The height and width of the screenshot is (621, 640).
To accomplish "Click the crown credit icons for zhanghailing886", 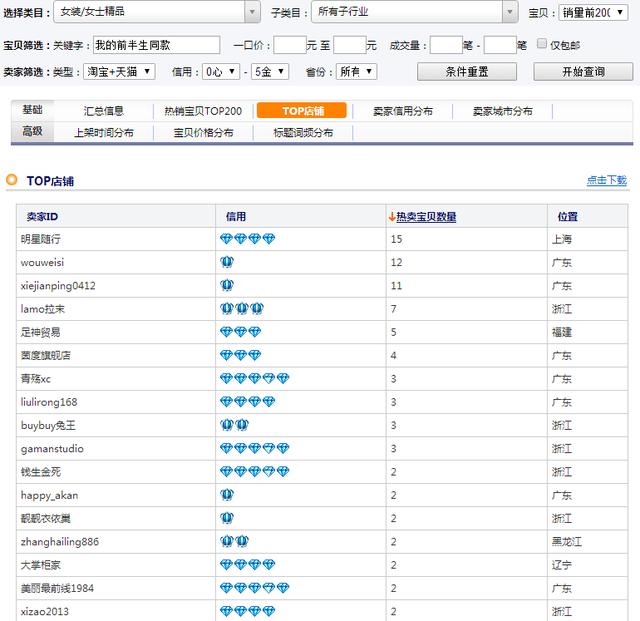I will point(234,541).
